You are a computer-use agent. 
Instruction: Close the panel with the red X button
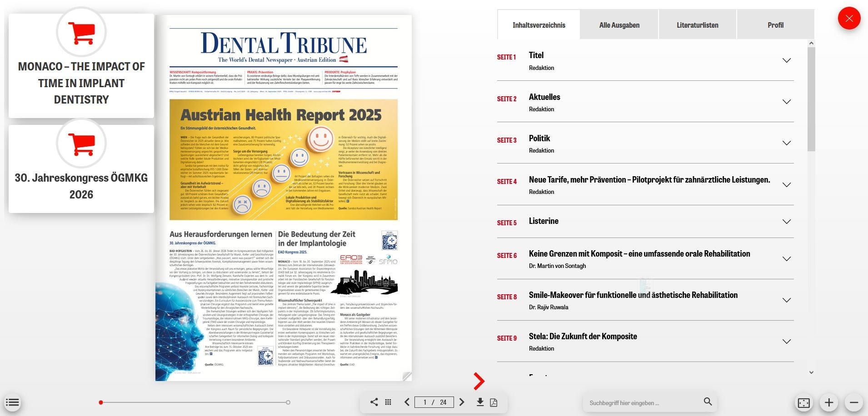coord(849,19)
